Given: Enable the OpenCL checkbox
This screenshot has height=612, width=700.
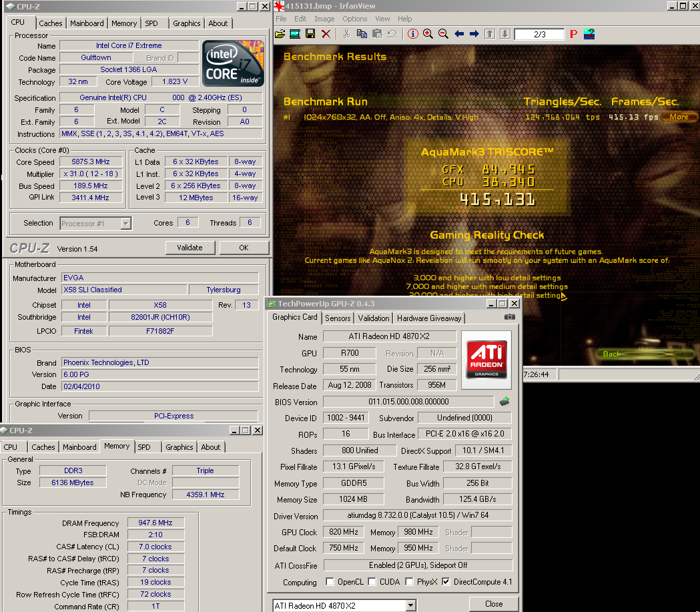Looking at the screenshot, I should [x=330, y=582].
